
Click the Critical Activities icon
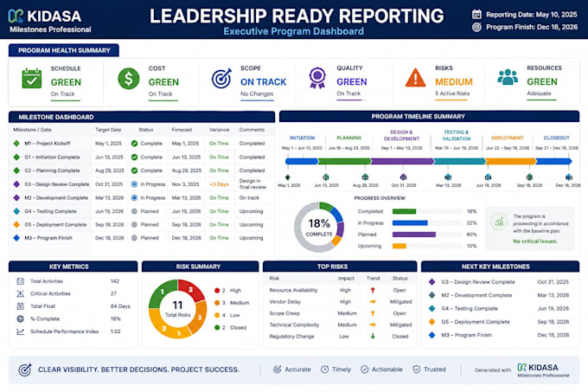tap(20, 293)
